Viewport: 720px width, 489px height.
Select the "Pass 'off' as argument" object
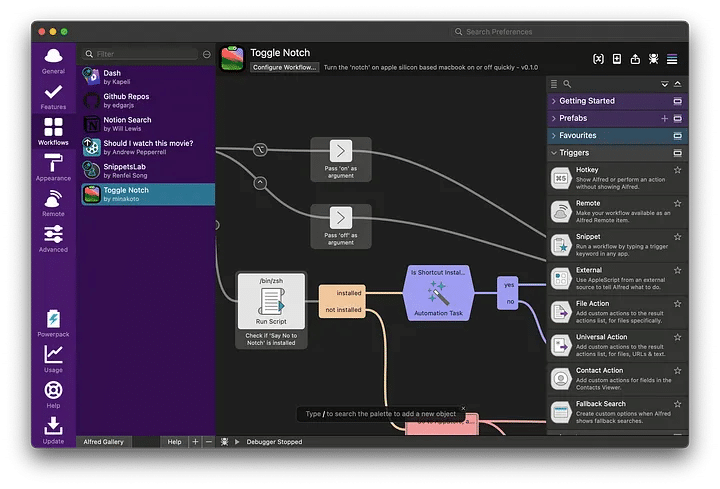tap(341, 226)
